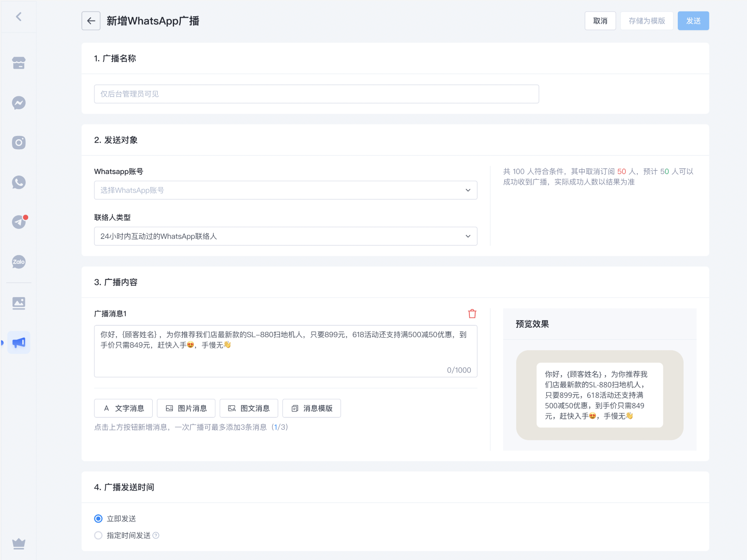
Task: Open Messenger channel in sidebar
Action: [19, 103]
